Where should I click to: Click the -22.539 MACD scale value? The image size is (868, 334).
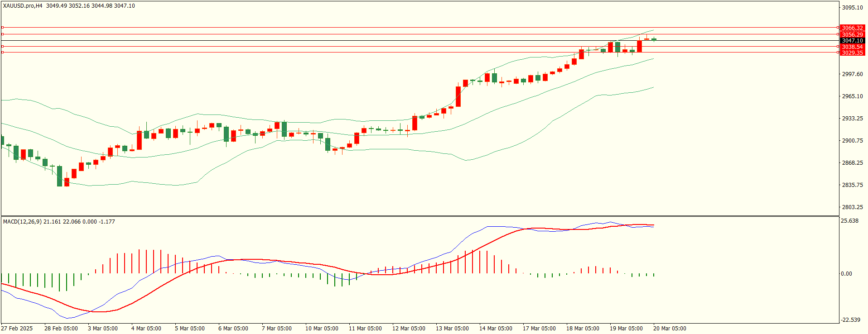point(850,320)
